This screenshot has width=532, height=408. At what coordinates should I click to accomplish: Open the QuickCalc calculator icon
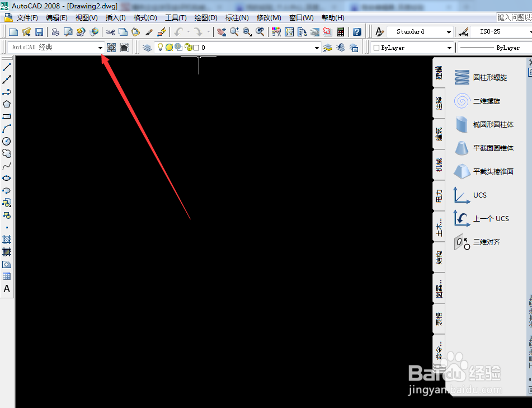341,32
